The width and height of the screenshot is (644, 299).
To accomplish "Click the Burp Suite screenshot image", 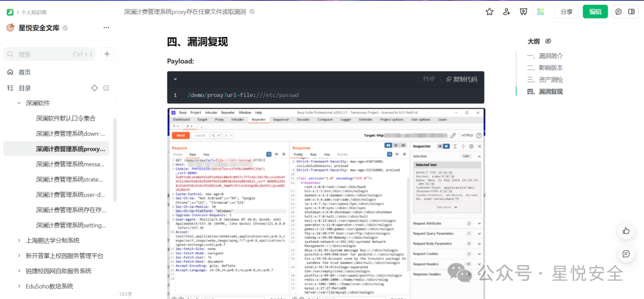I will click(326, 204).
